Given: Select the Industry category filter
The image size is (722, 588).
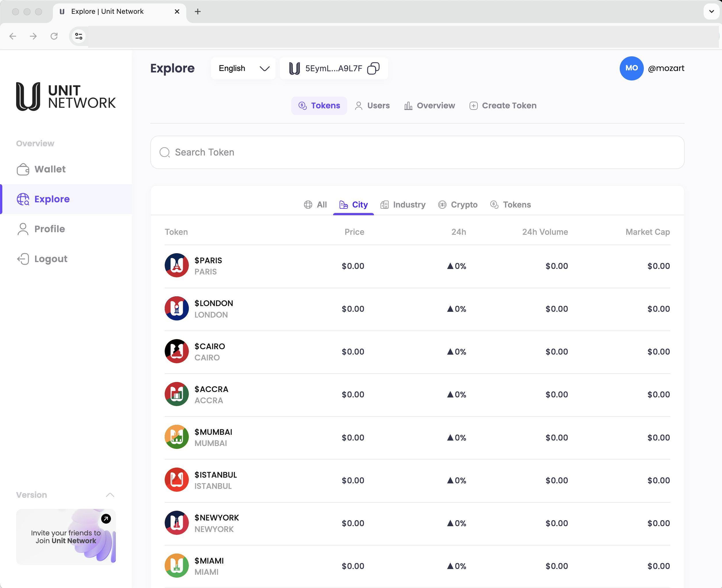Looking at the screenshot, I should point(403,205).
